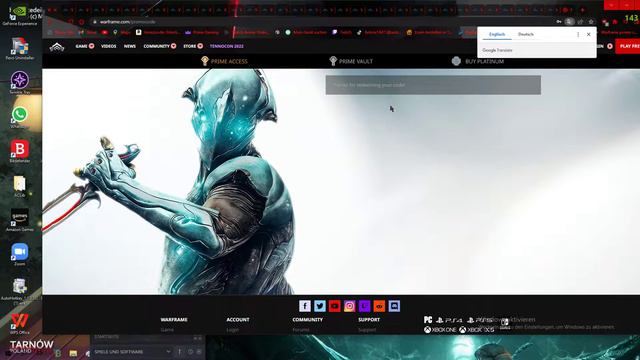This screenshot has width=640, height=360.
Task: Open translate popup three-dot options
Action: point(578,35)
